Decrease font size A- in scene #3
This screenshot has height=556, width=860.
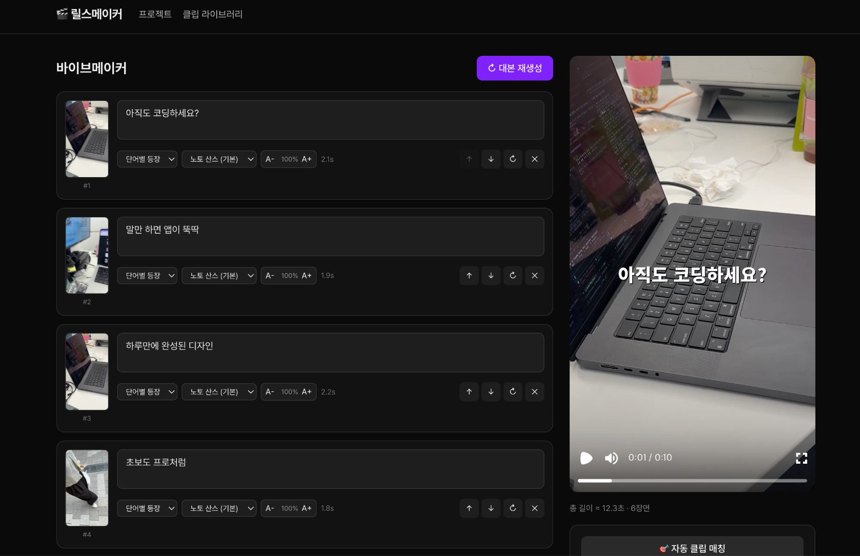[x=270, y=392]
